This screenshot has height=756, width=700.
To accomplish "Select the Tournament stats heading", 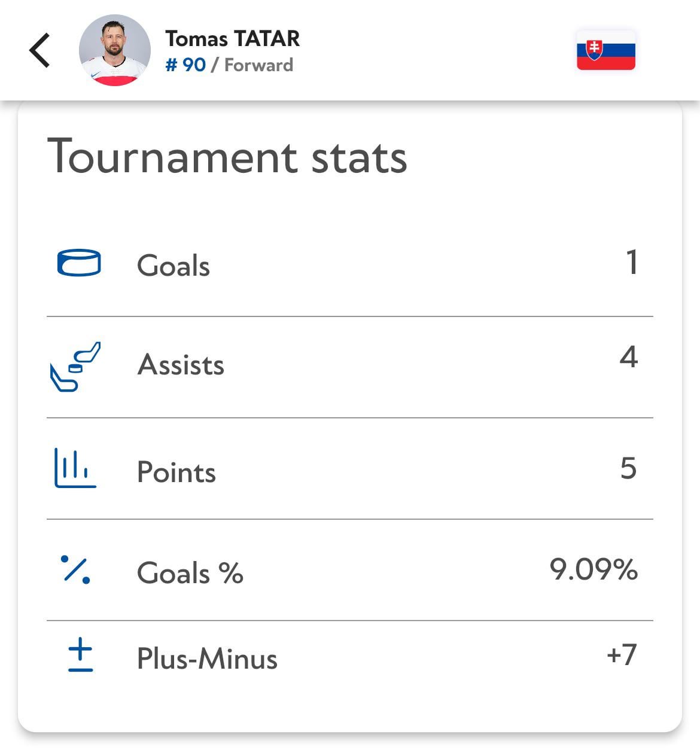I will [227, 157].
